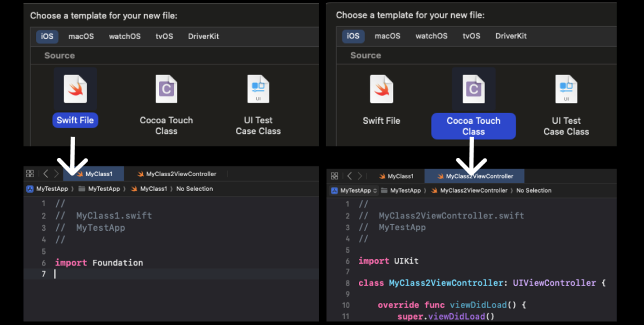Choose DriverKit platform tab in right dialog
Image resolution: width=644 pixels, height=325 pixels.
coord(511,36)
